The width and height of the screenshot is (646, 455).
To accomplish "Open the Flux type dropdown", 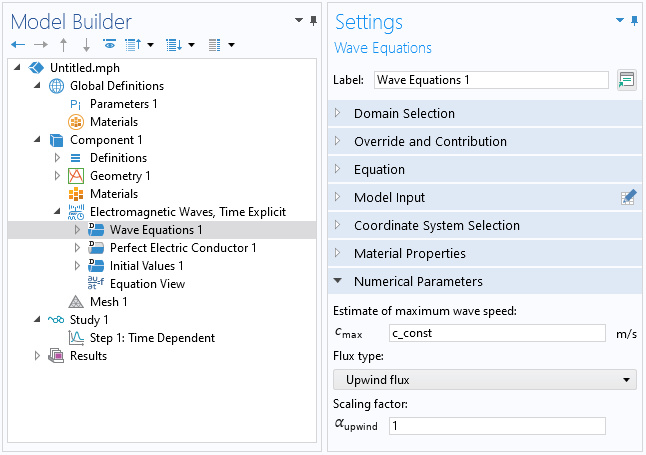I will point(484,380).
